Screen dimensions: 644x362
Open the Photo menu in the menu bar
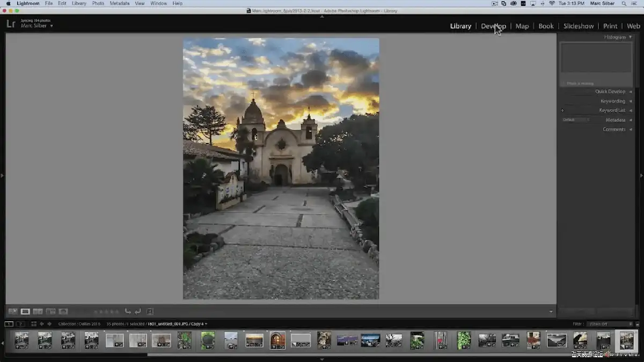98,3
